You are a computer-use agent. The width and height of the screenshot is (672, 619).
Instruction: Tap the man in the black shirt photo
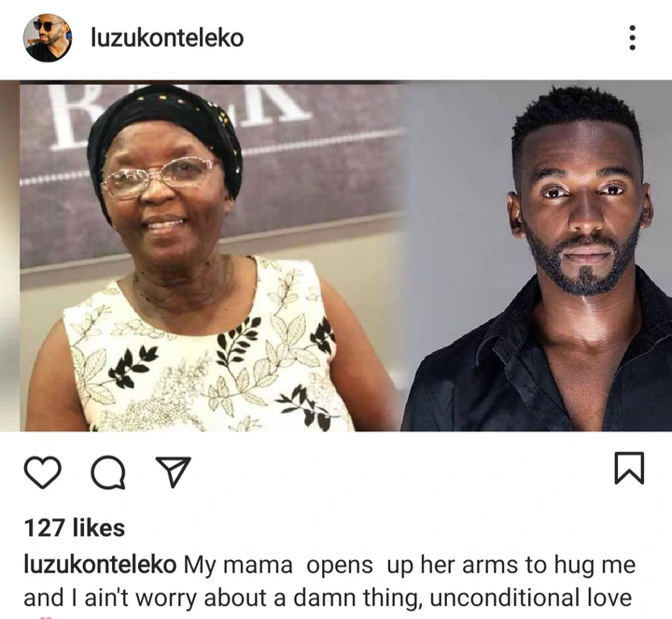(538, 256)
